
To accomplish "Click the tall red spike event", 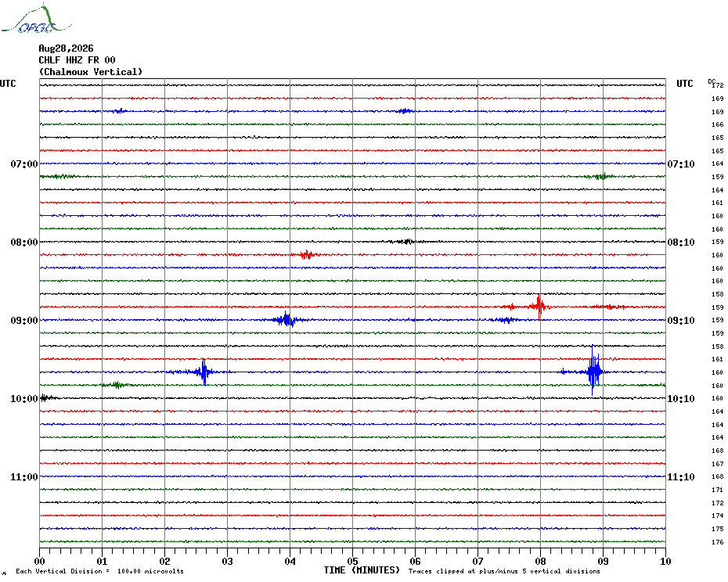I will [539, 307].
